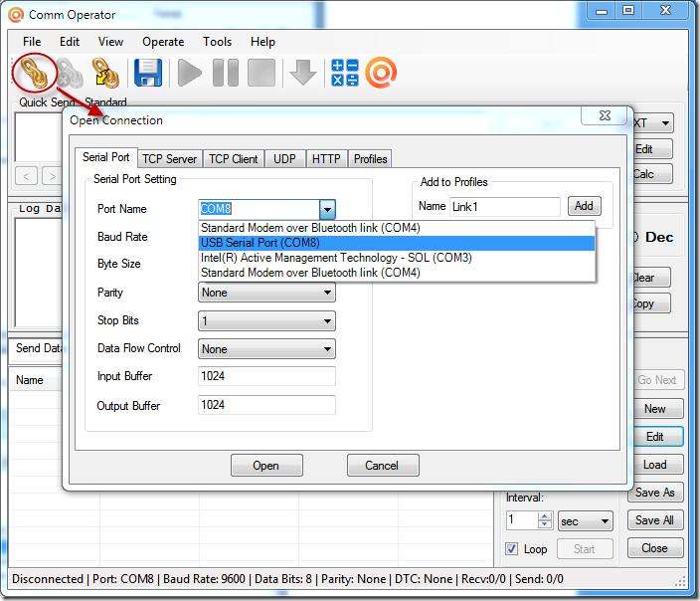Click the Quick Send next arrow button
This screenshot has width=700, height=601.
[x=52, y=176]
